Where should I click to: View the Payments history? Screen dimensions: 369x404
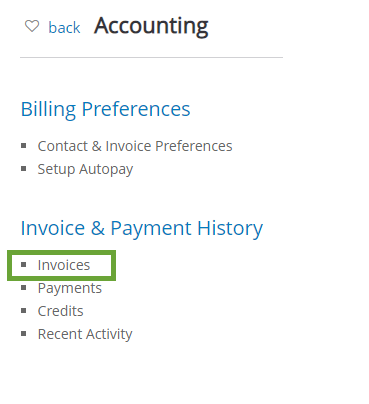click(70, 288)
